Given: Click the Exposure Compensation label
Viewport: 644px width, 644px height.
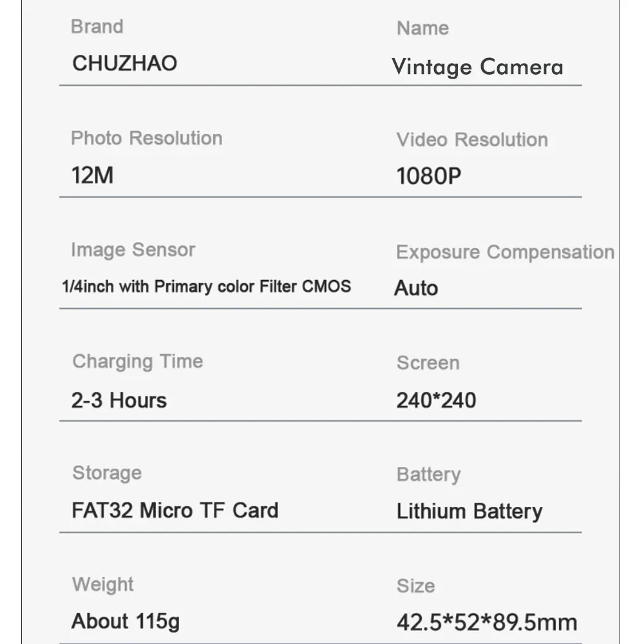Looking at the screenshot, I should pyautogui.click(x=505, y=252).
